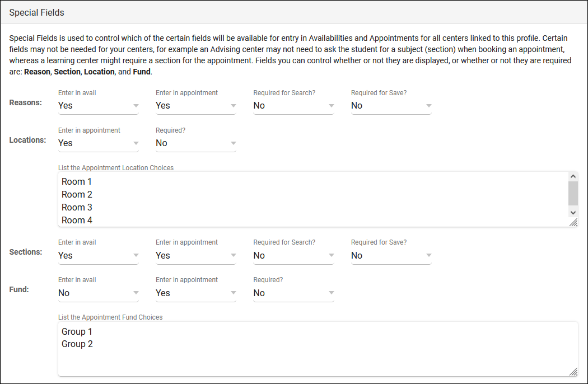
Task: Click scroll-down arrow in Location Choices list
Action: click(573, 213)
